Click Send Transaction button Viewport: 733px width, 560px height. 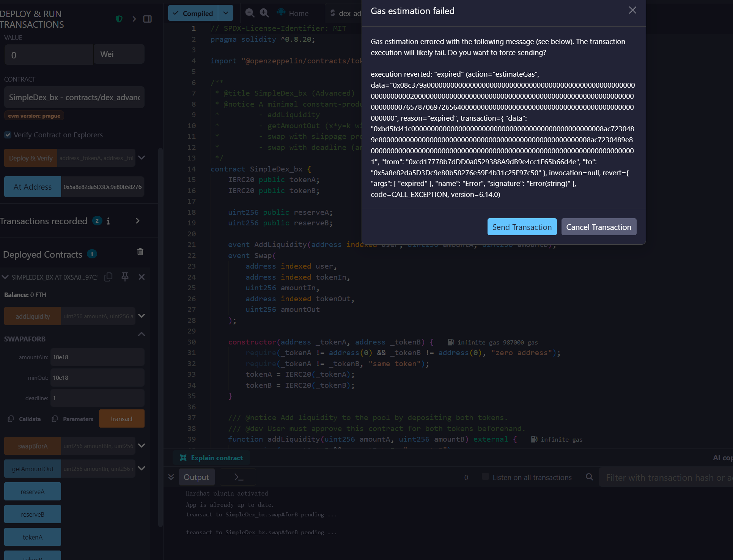[x=522, y=227]
